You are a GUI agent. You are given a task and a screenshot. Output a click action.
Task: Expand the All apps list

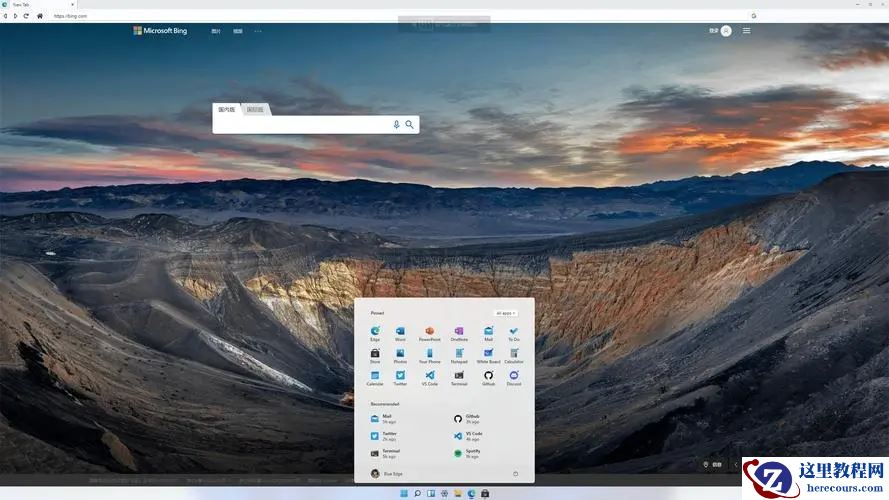pos(505,313)
